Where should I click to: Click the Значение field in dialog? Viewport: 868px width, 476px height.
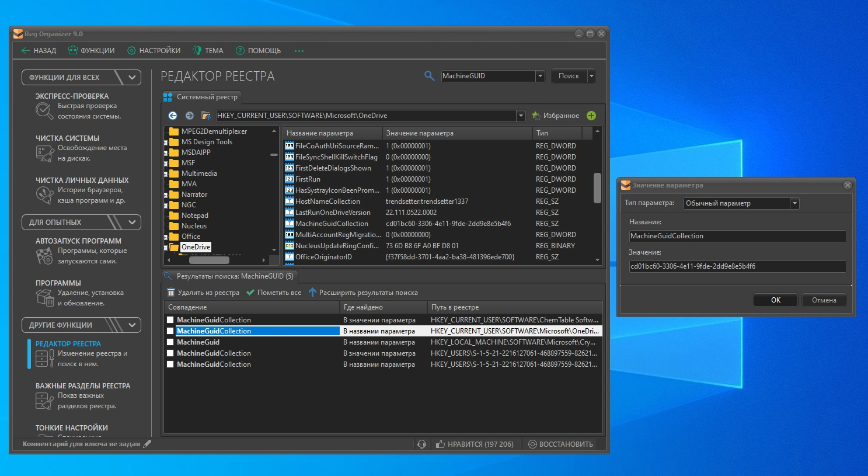(x=737, y=266)
